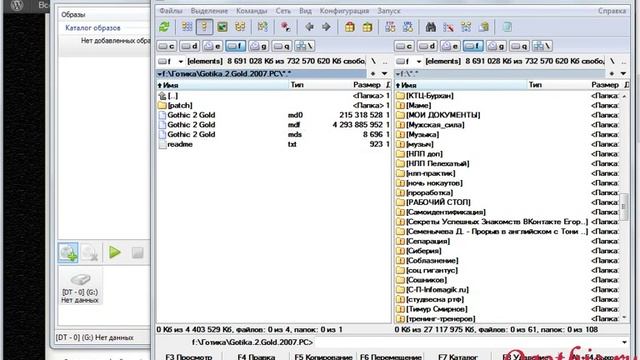Open right panel favorites star button

tap(611, 74)
